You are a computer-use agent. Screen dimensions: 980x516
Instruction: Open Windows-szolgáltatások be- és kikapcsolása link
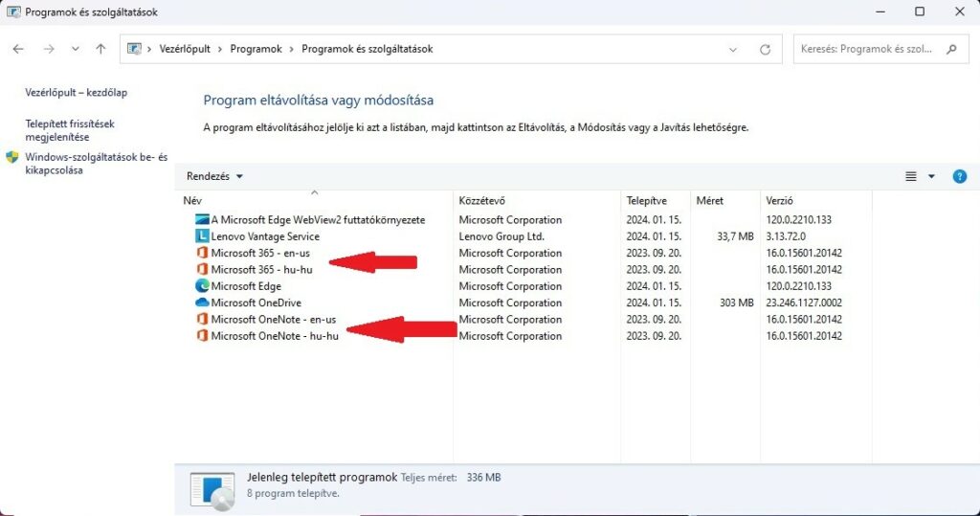coord(97,164)
